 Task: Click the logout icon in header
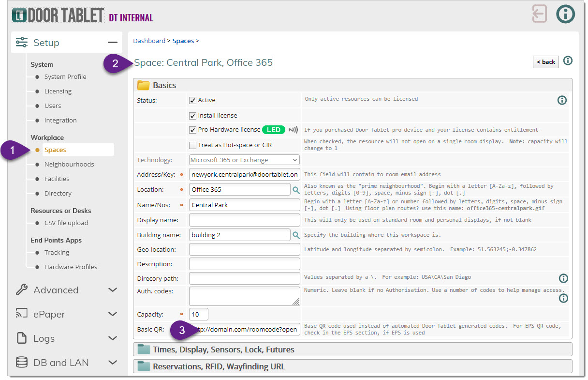coord(539,14)
